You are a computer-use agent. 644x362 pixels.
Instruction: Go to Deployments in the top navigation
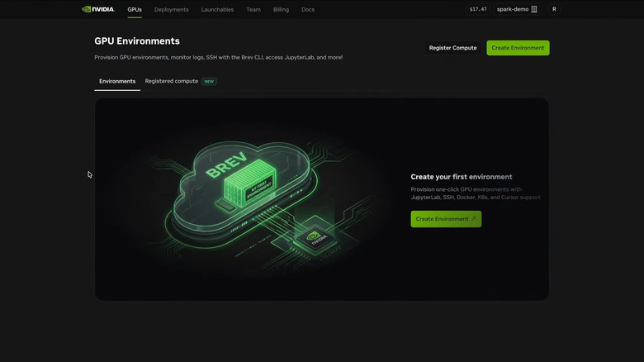coord(171,9)
